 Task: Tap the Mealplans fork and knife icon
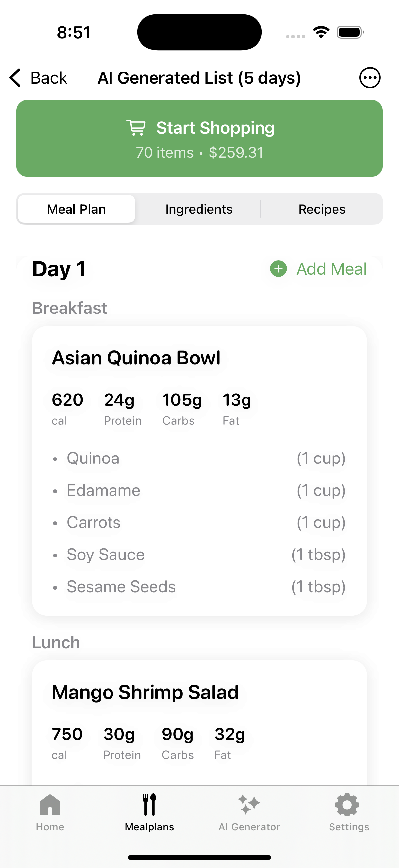150,805
